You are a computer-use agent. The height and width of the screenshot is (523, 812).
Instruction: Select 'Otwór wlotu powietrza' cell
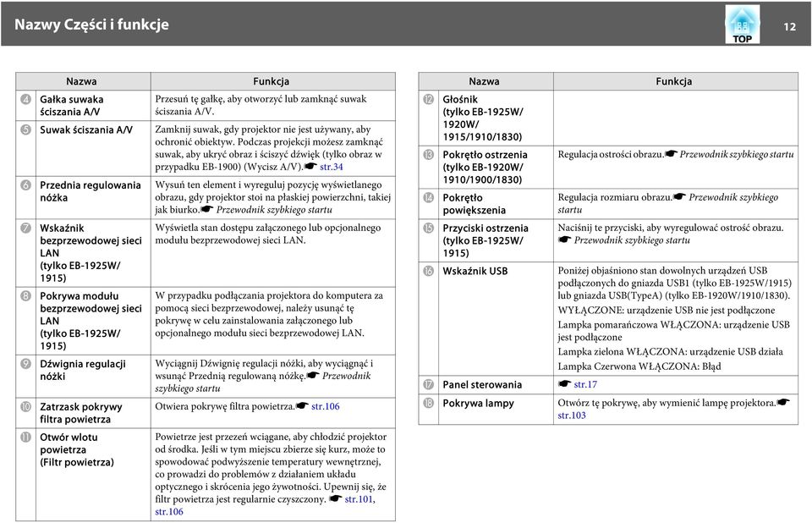point(93,474)
